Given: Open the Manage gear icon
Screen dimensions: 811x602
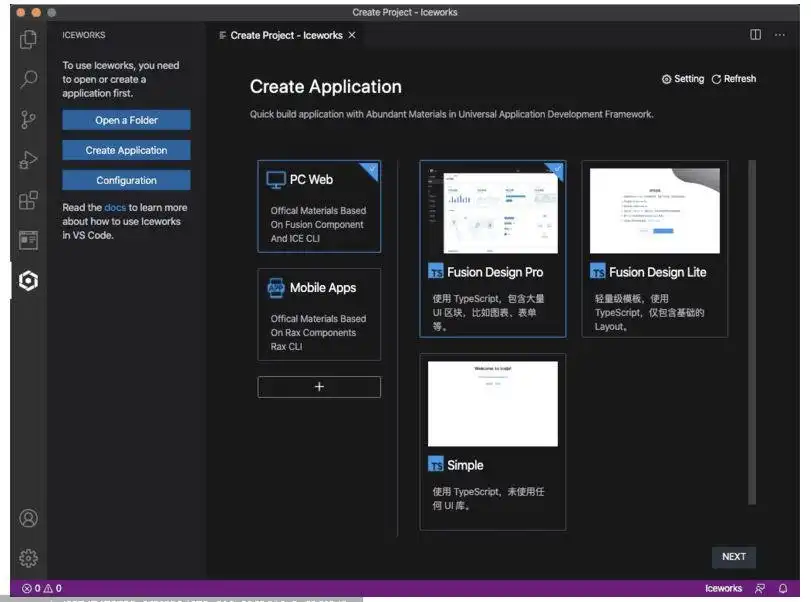Looking at the screenshot, I should pyautogui.click(x=28, y=558).
